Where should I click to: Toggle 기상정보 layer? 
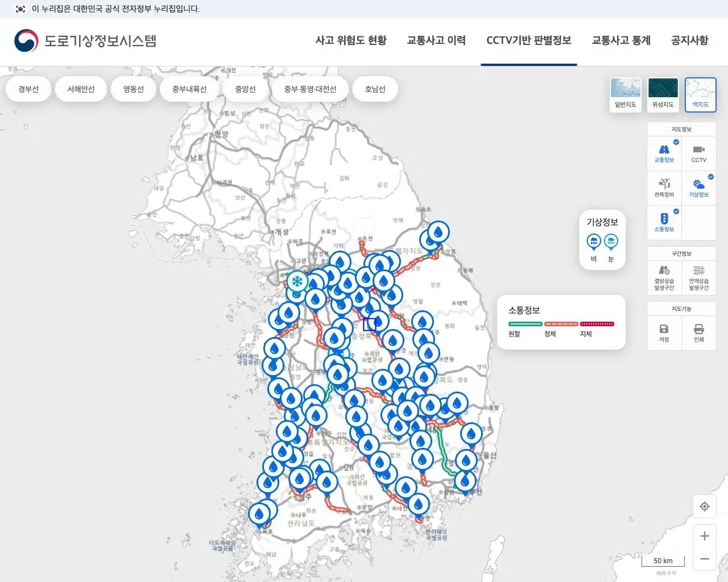699,188
